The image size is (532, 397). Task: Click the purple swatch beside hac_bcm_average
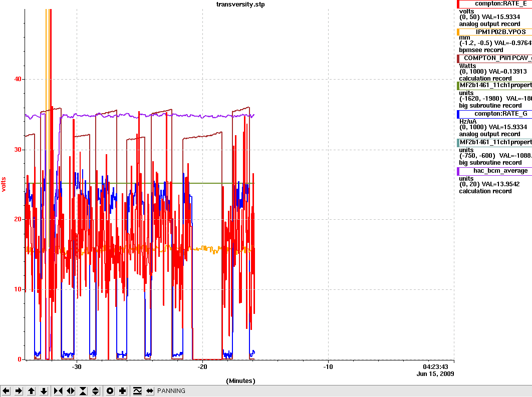[458, 171]
